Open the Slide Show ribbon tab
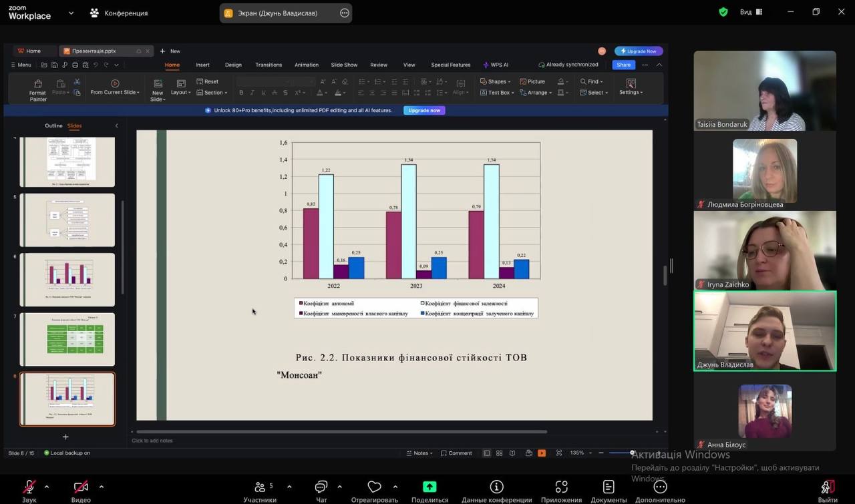Viewport: 855px width, 504px height. click(x=344, y=65)
